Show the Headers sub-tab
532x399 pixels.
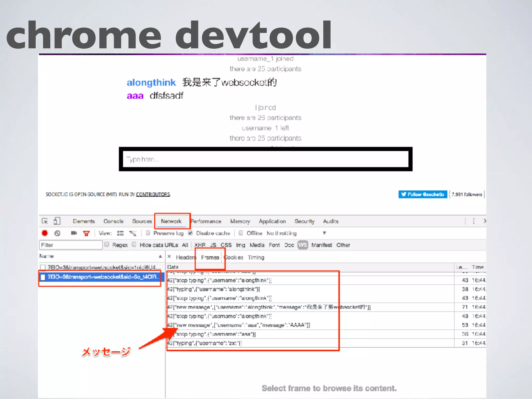186,257
